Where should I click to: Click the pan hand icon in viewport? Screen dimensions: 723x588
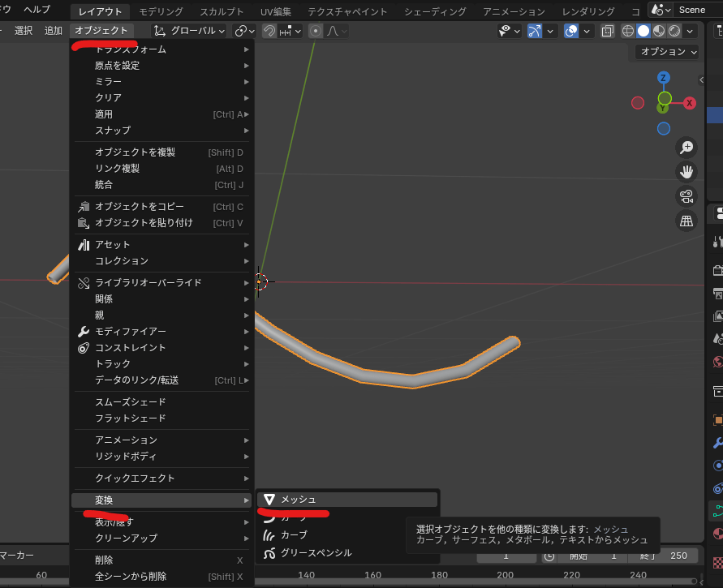pyautogui.click(x=686, y=171)
